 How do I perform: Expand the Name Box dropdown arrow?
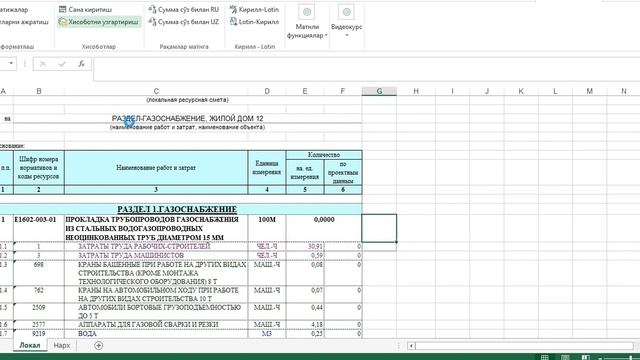(x=11, y=63)
